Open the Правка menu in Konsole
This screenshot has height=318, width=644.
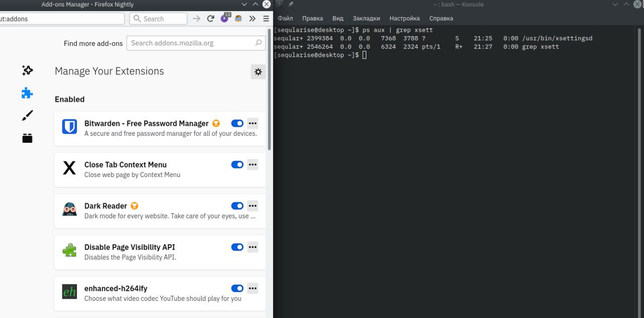pos(312,18)
